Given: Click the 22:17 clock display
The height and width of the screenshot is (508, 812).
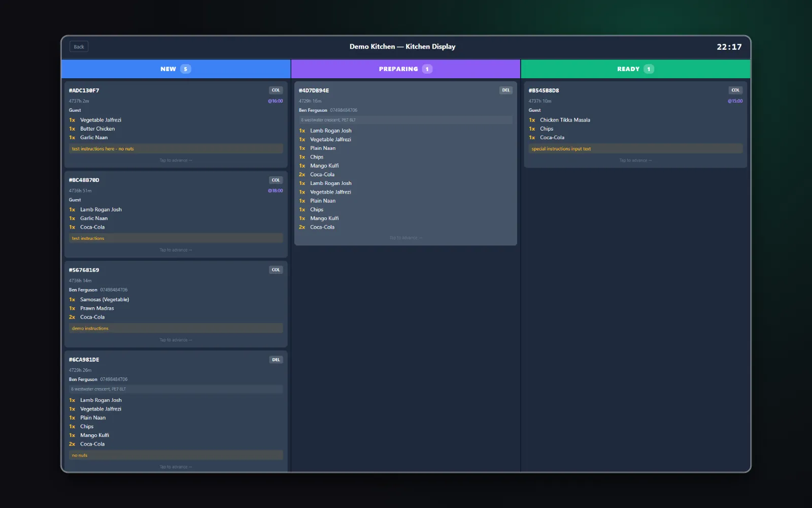Looking at the screenshot, I should click(729, 47).
